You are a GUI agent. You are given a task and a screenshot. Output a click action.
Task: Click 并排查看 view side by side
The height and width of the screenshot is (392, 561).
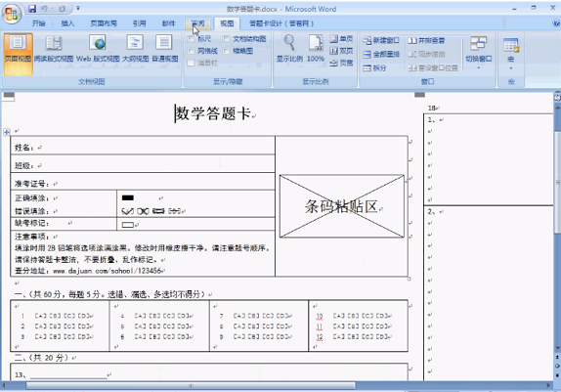point(426,40)
